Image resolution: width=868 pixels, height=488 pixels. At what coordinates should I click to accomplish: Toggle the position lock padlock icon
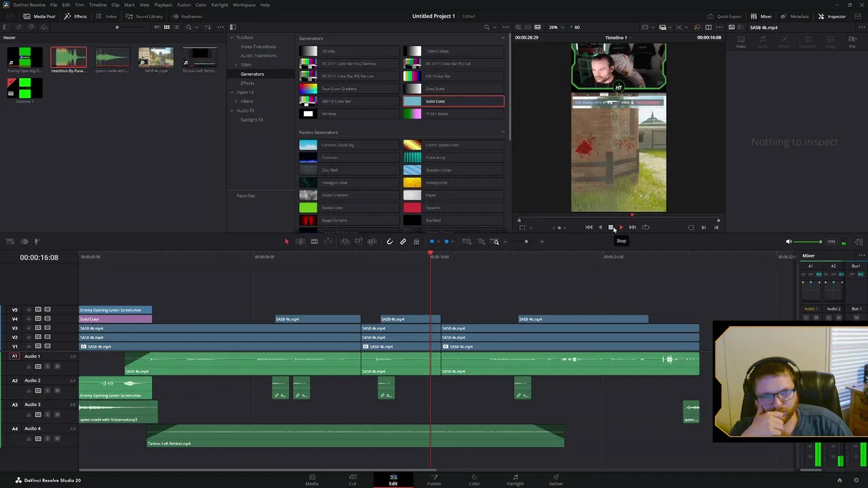point(416,241)
